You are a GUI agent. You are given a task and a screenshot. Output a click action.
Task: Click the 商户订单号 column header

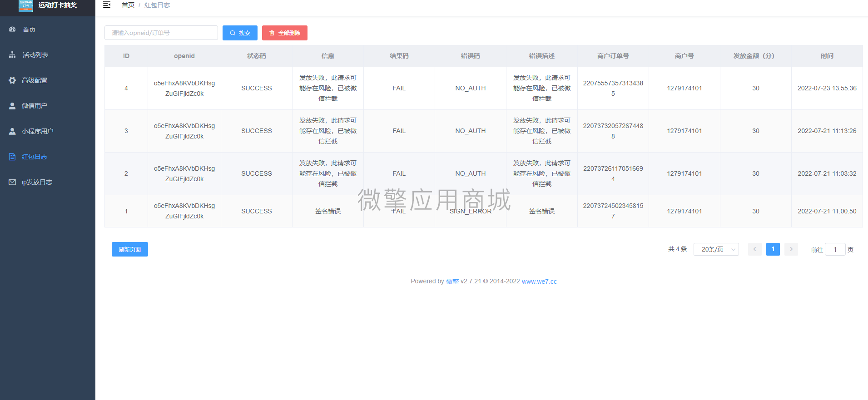point(613,56)
